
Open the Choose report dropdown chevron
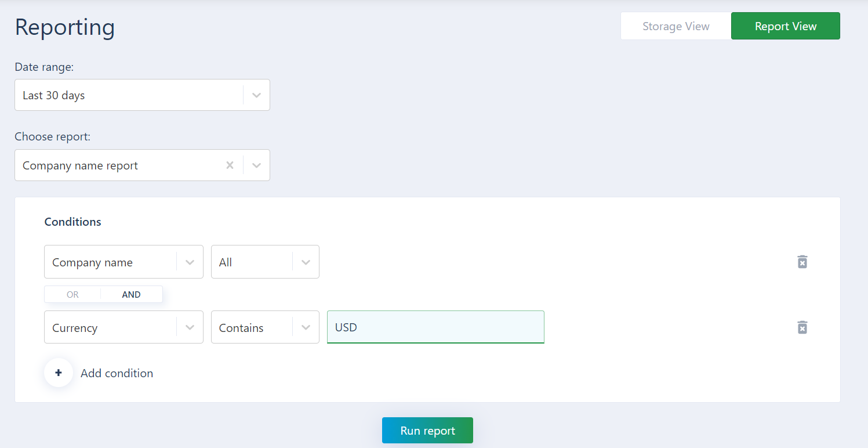point(256,165)
